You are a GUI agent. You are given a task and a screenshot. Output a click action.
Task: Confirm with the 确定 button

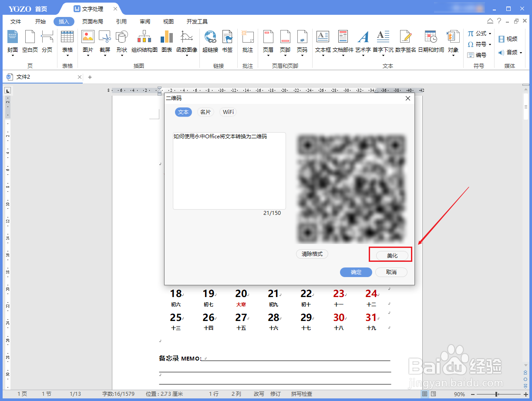tap(356, 272)
